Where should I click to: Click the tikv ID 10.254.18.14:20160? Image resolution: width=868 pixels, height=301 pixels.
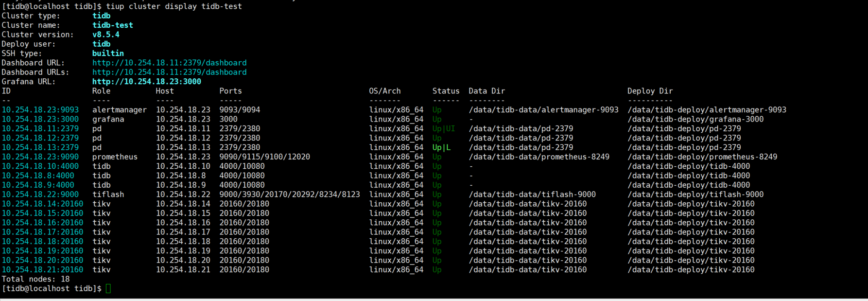(x=42, y=204)
